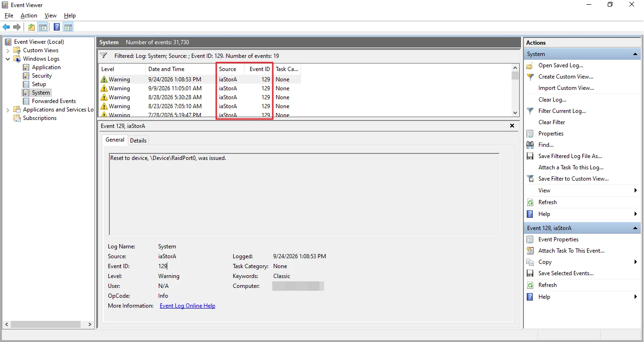Click Import Custom View action

click(566, 88)
